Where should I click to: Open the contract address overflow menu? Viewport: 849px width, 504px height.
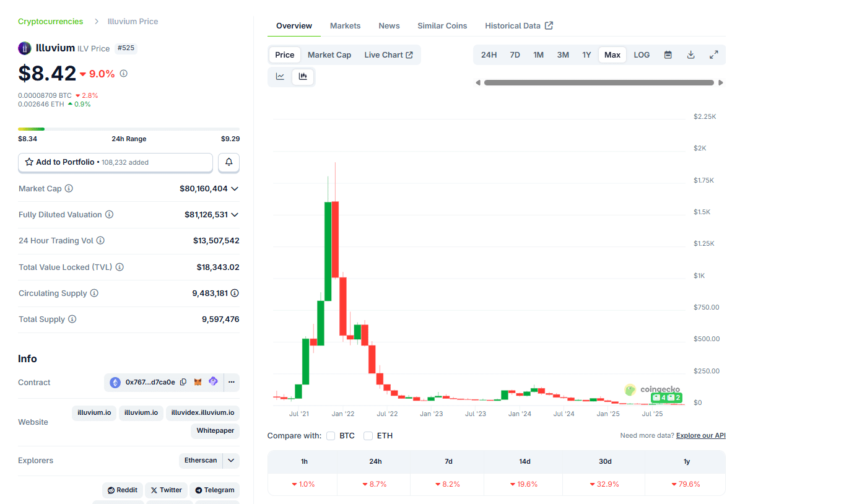(231, 382)
